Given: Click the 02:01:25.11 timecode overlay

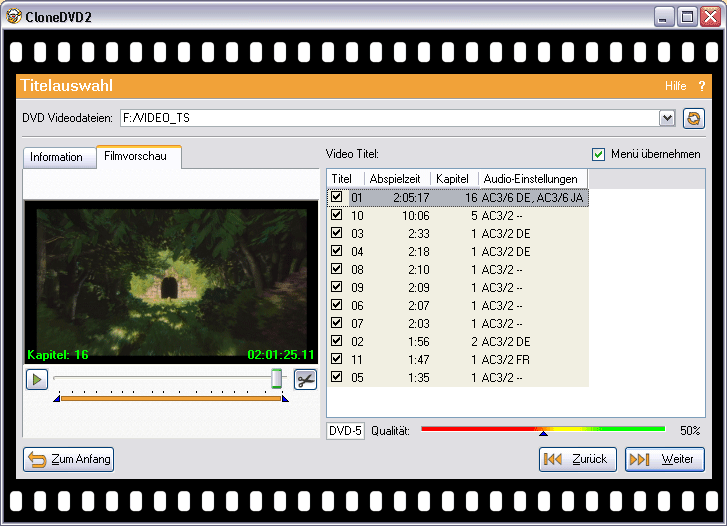Looking at the screenshot, I should coord(281,355).
